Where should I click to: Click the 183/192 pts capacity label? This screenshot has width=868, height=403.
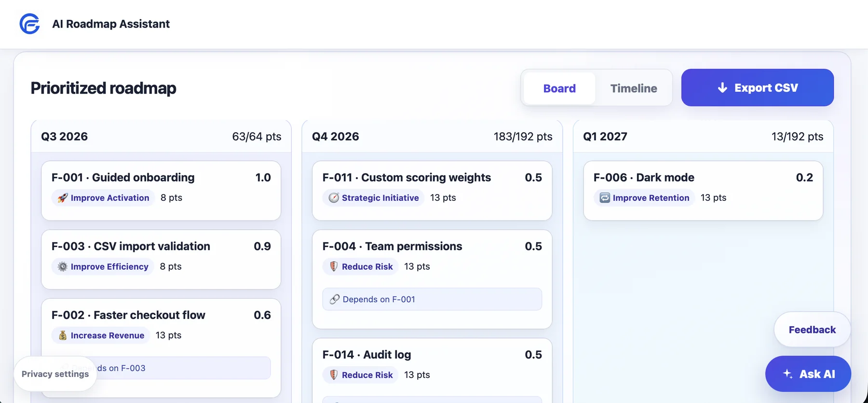[523, 137]
